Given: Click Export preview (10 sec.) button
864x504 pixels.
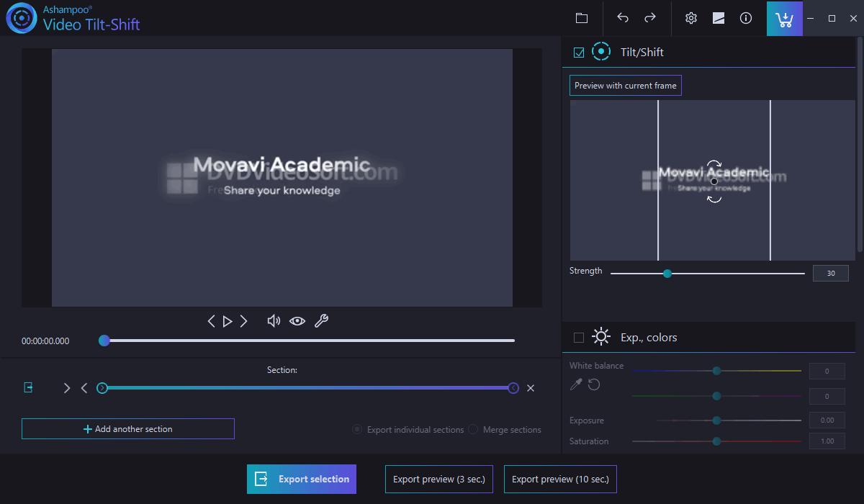Looking at the screenshot, I should (x=560, y=479).
